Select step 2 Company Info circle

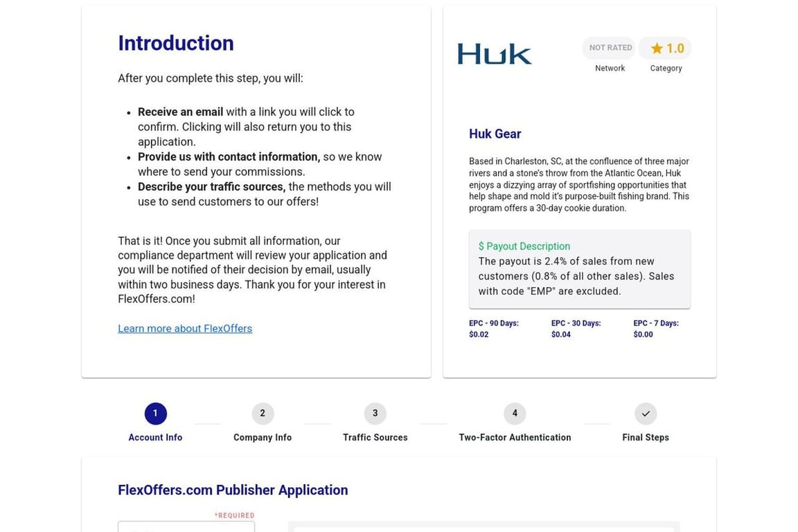point(263,414)
